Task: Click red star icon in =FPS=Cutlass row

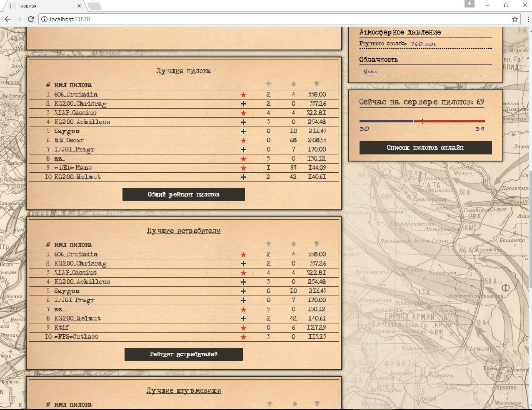Action: pyautogui.click(x=244, y=337)
